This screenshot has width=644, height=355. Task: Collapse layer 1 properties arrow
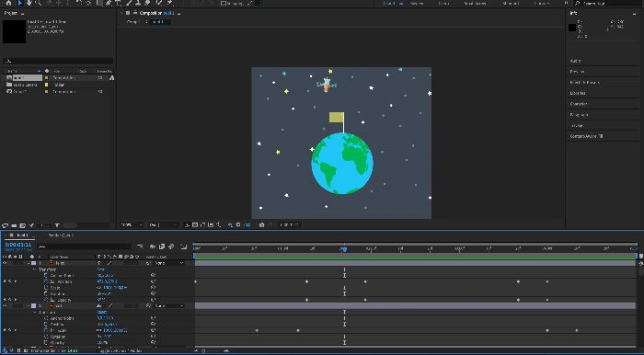(x=29, y=263)
